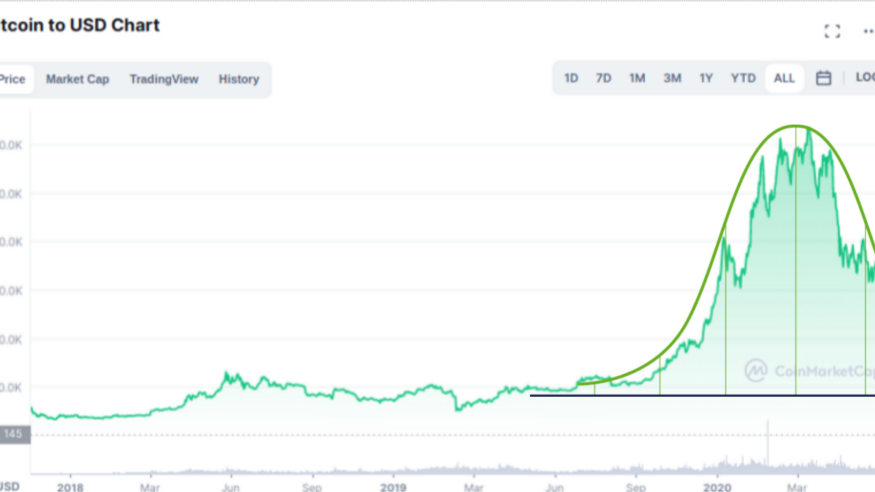The height and width of the screenshot is (492, 875).
Task: Click the peak of the green curve
Action: coord(796,126)
